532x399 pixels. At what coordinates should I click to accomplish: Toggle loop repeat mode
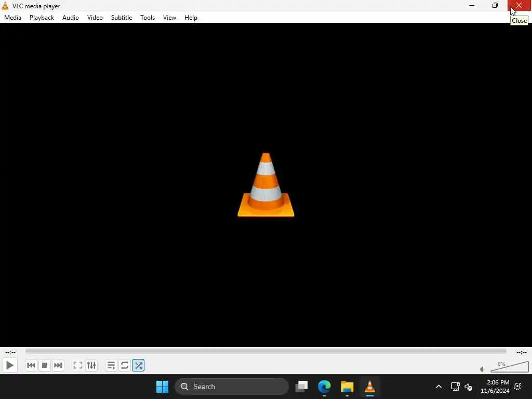tap(125, 365)
